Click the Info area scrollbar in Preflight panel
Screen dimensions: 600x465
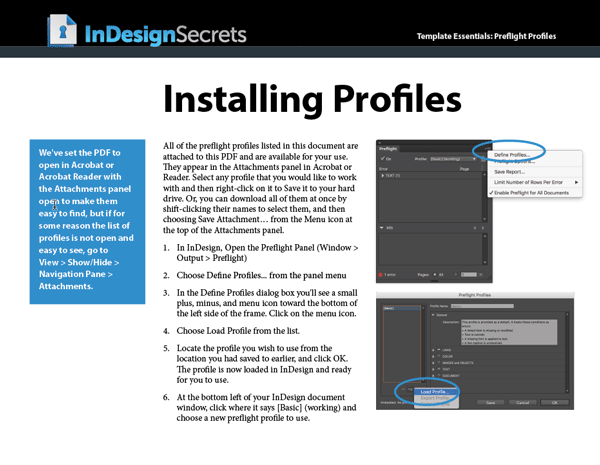pyautogui.click(x=485, y=249)
